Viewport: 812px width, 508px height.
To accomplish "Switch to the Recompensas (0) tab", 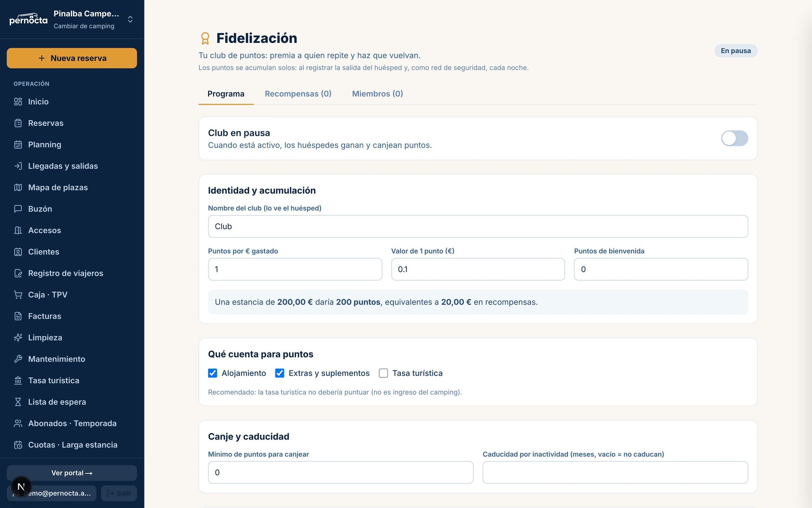I will point(298,94).
